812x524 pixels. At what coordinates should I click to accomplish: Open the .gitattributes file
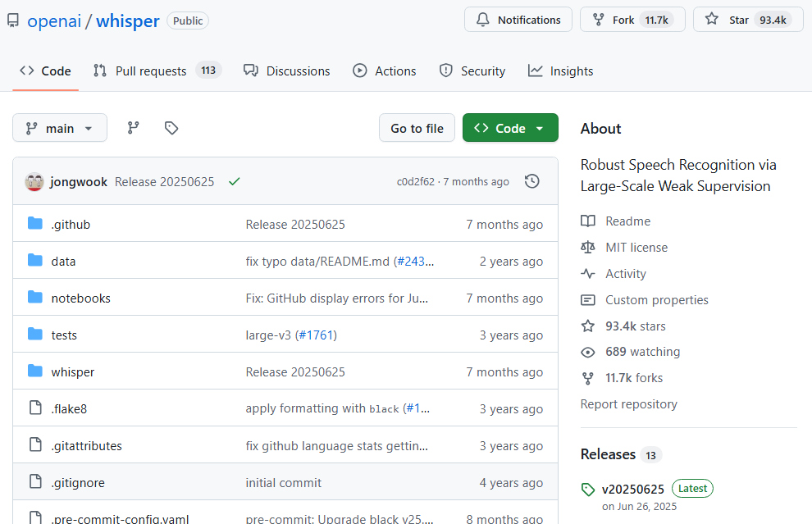[x=86, y=446]
